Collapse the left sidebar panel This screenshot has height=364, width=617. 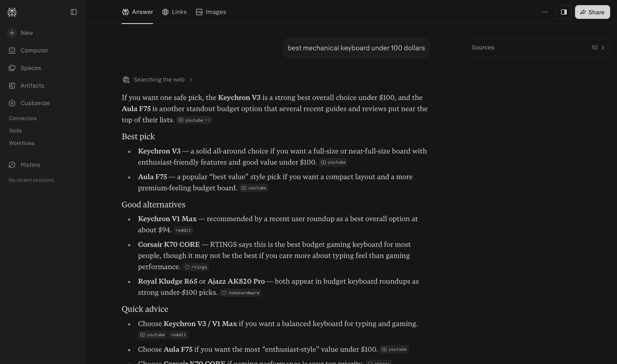pos(74,12)
